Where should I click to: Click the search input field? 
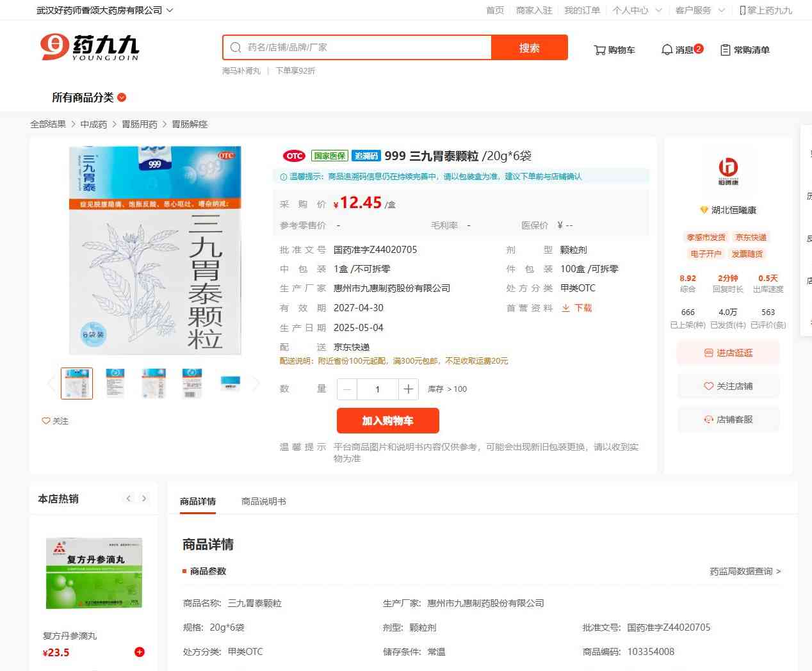coord(365,47)
